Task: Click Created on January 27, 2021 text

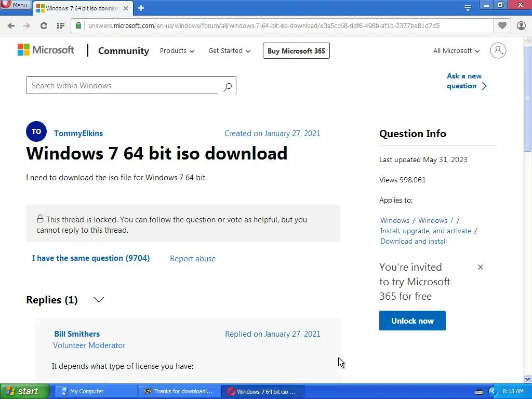Action: tap(272, 134)
